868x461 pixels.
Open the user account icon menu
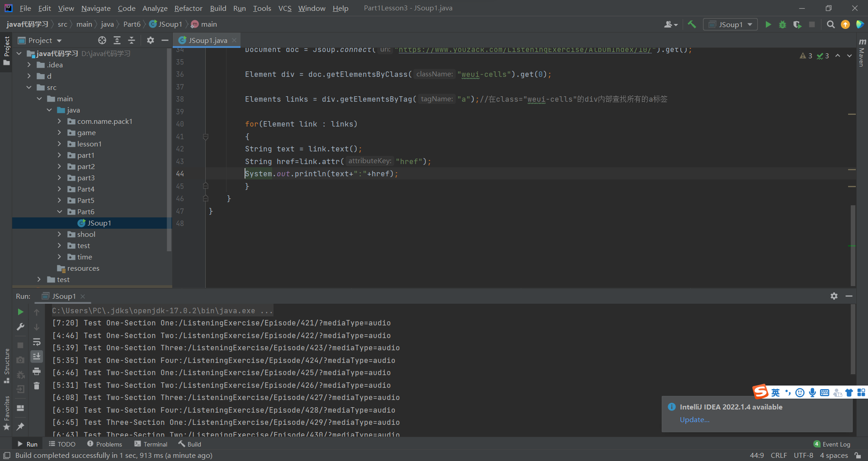coord(671,24)
